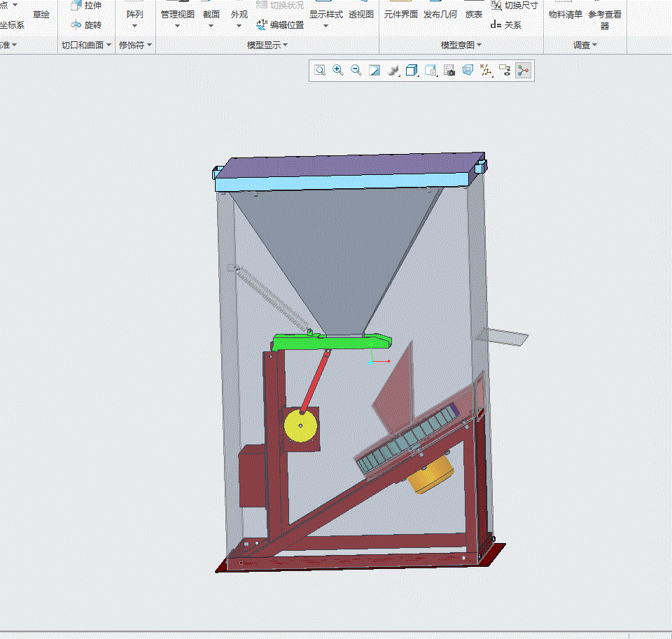Screen dimensions: 672x639
Task: Expand the 切口和曲面 group dropdown
Action: click(x=86, y=45)
